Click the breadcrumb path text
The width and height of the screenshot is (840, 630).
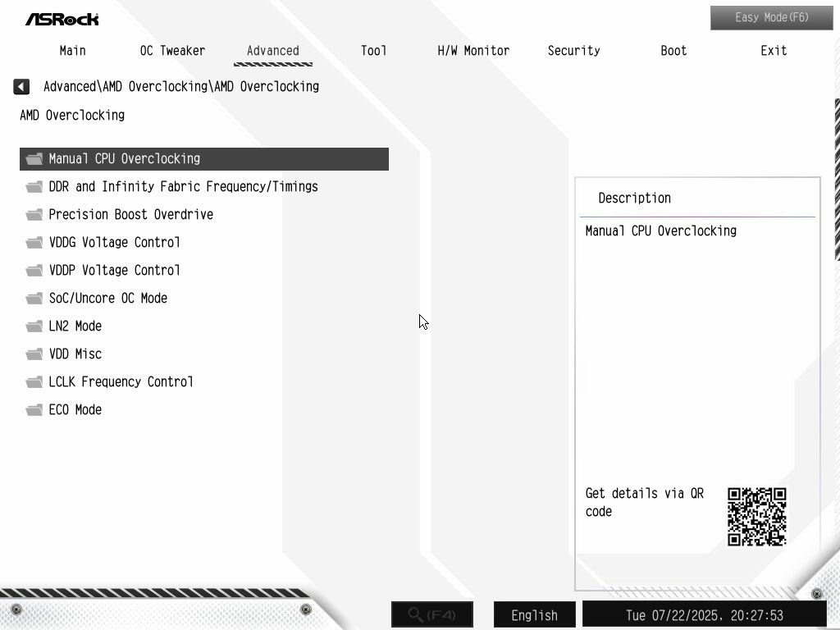[181, 86]
